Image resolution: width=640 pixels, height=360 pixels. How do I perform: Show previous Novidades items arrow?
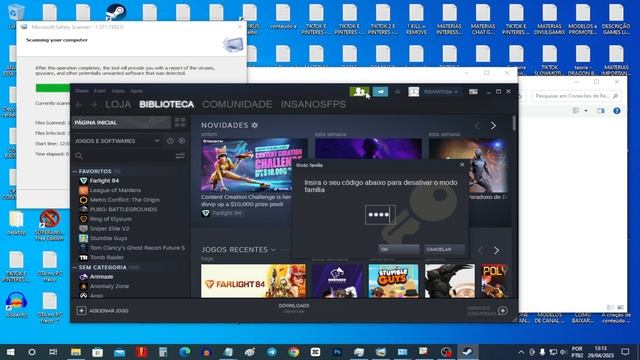pyautogui.click(x=477, y=126)
